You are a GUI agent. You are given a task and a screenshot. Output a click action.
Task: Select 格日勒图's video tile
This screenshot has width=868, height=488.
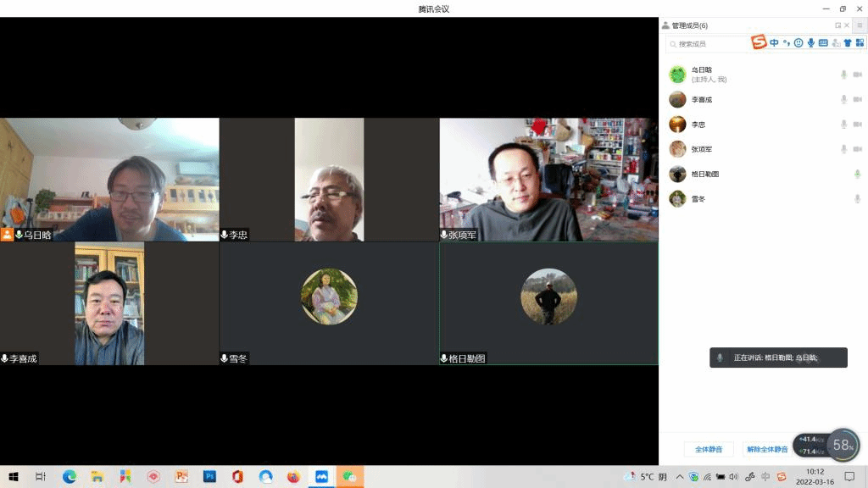point(548,302)
